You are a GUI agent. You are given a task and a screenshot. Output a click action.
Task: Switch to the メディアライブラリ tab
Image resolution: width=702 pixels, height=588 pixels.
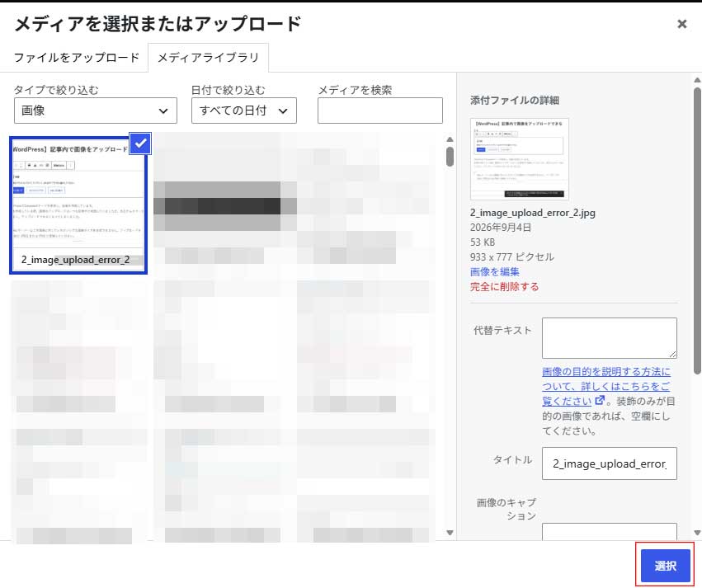pos(208,58)
